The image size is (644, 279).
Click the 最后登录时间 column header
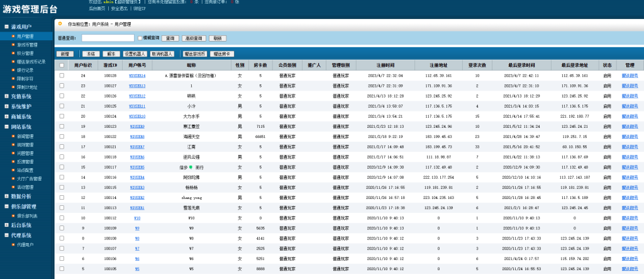(x=521, y=65)
